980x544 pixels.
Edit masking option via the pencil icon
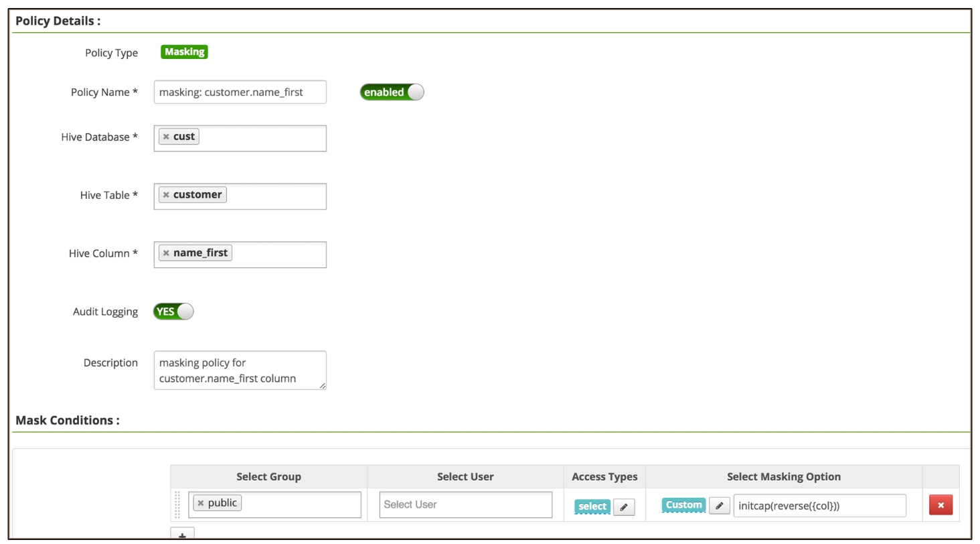pos(719,506)
